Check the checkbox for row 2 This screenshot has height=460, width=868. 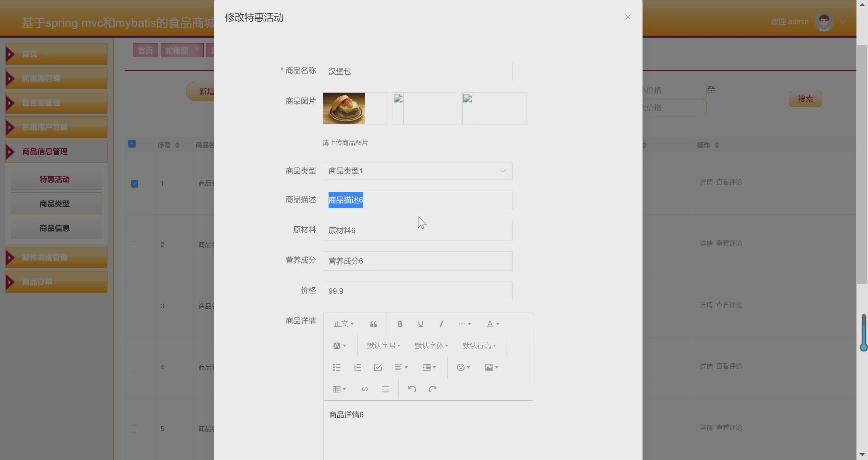pos(134,245)
